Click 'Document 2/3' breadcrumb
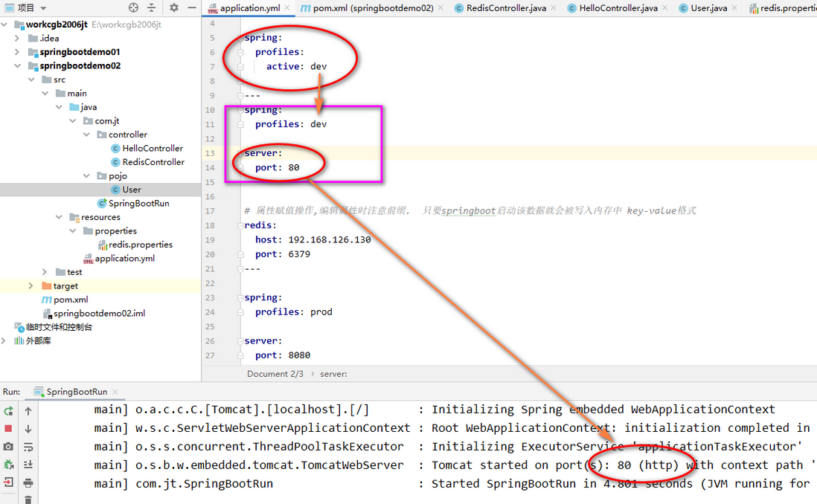817x504 pixels. [x=275, y=374]
